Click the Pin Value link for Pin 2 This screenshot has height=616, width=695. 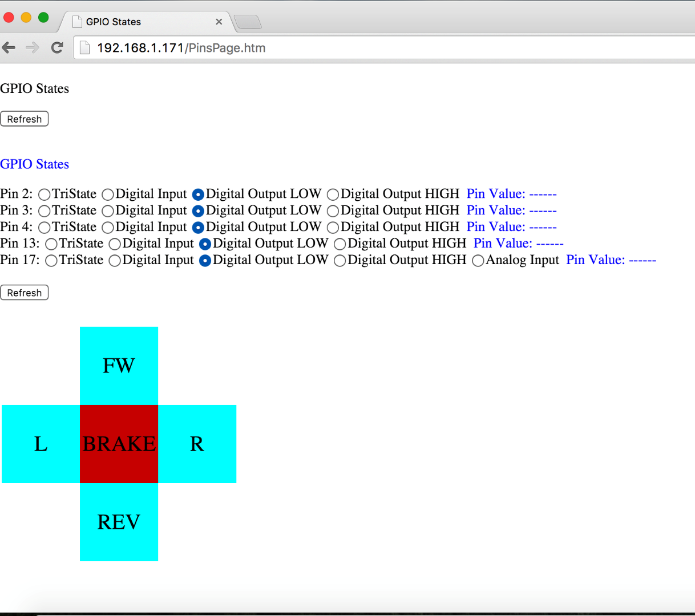coord(511,193)
